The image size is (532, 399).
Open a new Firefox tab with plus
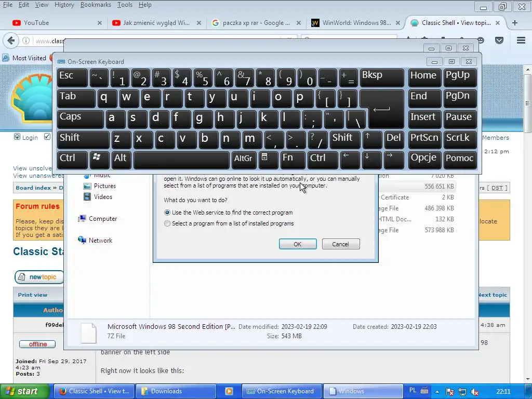pos(515,23)
